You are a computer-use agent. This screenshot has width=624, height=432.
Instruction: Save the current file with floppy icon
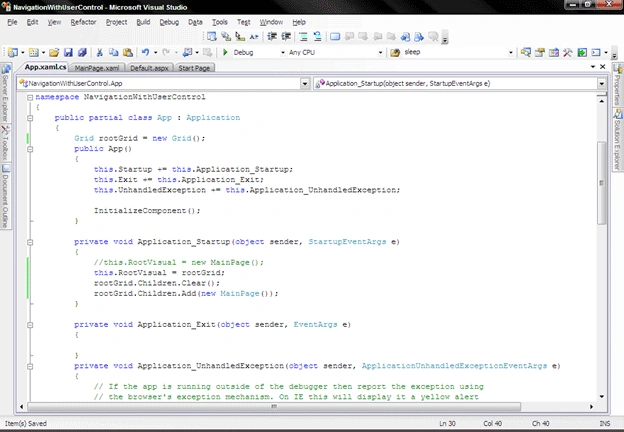click(68, 53)
